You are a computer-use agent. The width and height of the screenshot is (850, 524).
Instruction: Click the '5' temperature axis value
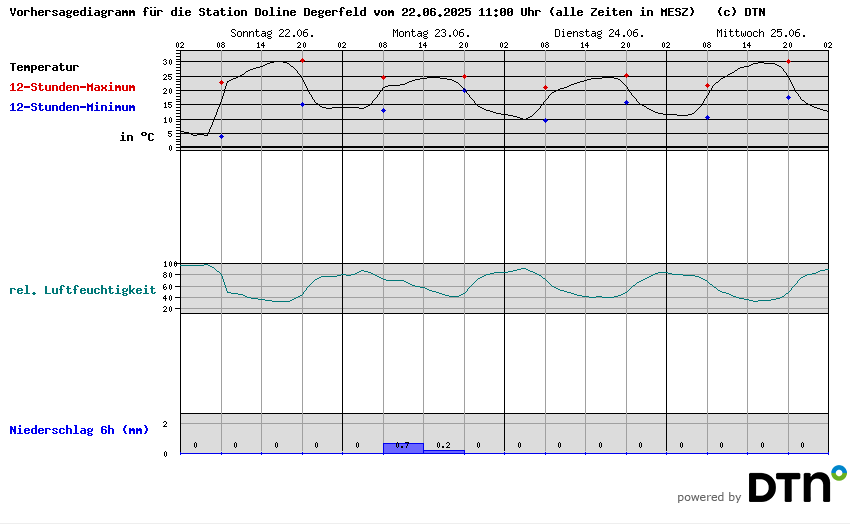pos(170,134)
